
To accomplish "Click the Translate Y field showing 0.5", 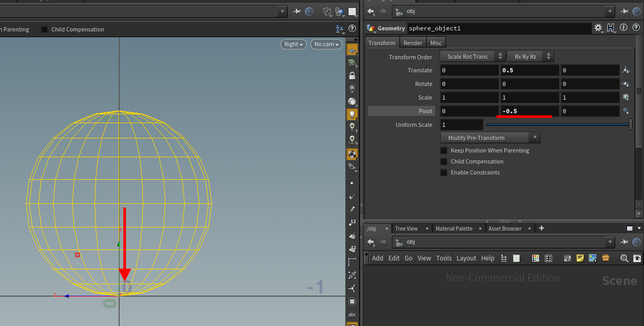I will pos(529,70).
